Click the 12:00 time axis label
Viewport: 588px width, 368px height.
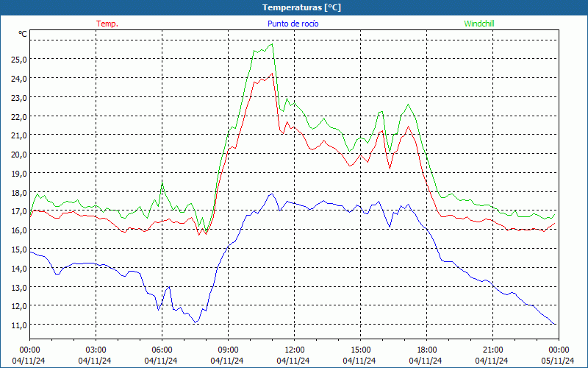coord(295,350)
